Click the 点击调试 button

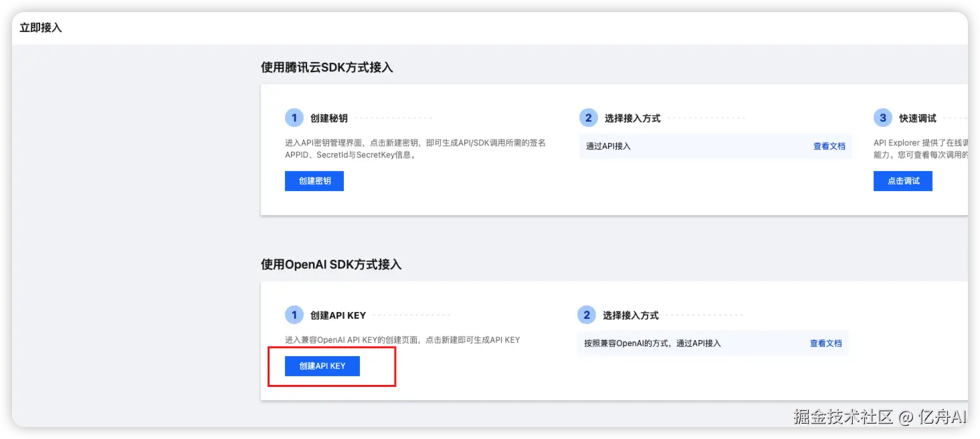[x=903, y=181]
